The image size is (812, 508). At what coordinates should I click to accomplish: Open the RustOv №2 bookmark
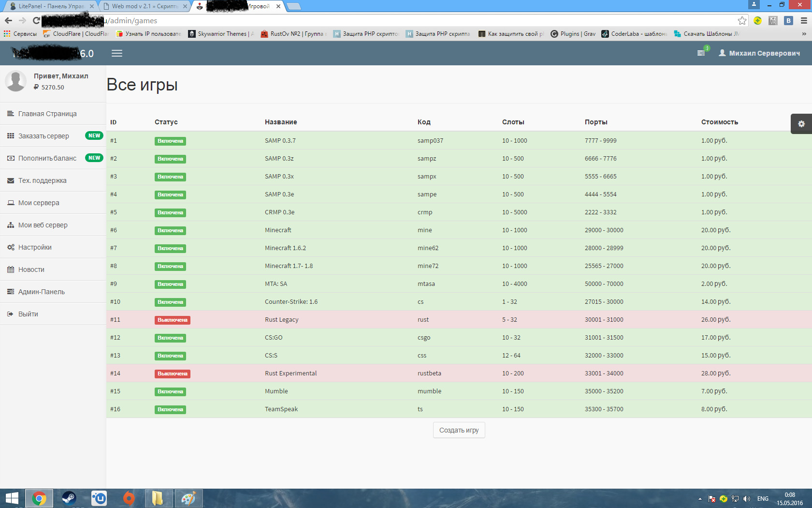coord(293,34)
